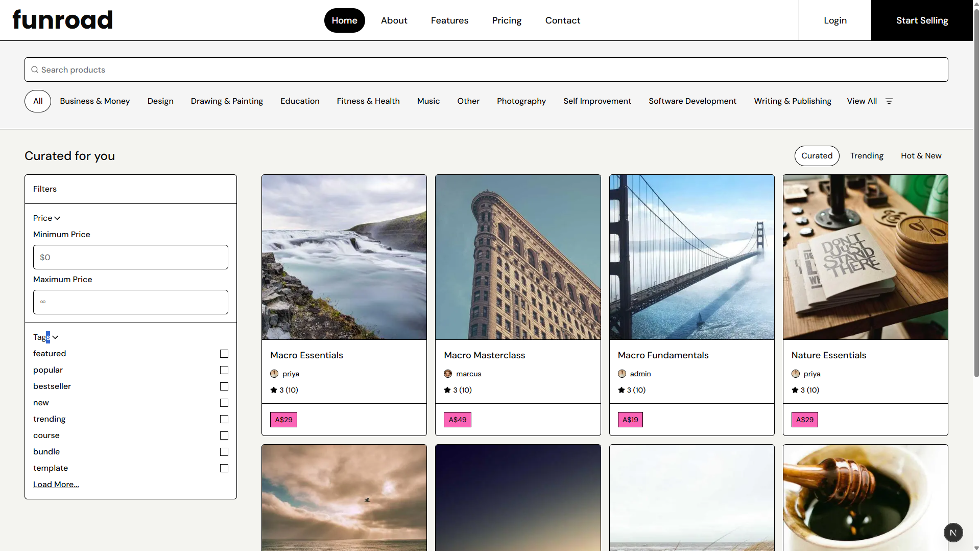Open priya's profile link on Nature Essentials
Viewport: 980px width, 551px height.
[812, 374]
